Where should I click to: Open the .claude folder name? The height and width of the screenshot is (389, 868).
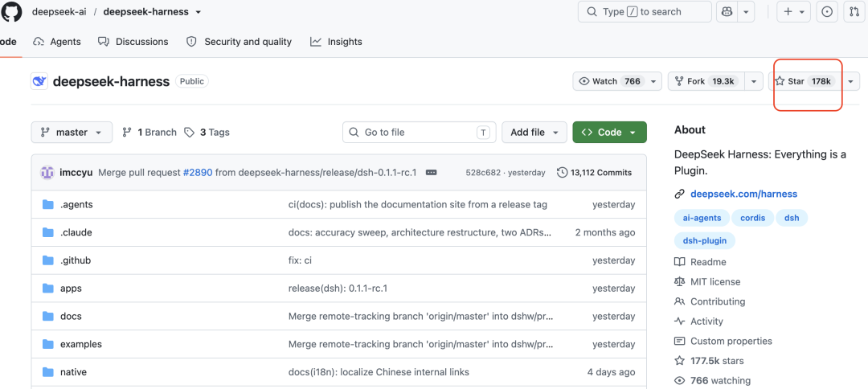pyautogui.click(x=76, y=232)
